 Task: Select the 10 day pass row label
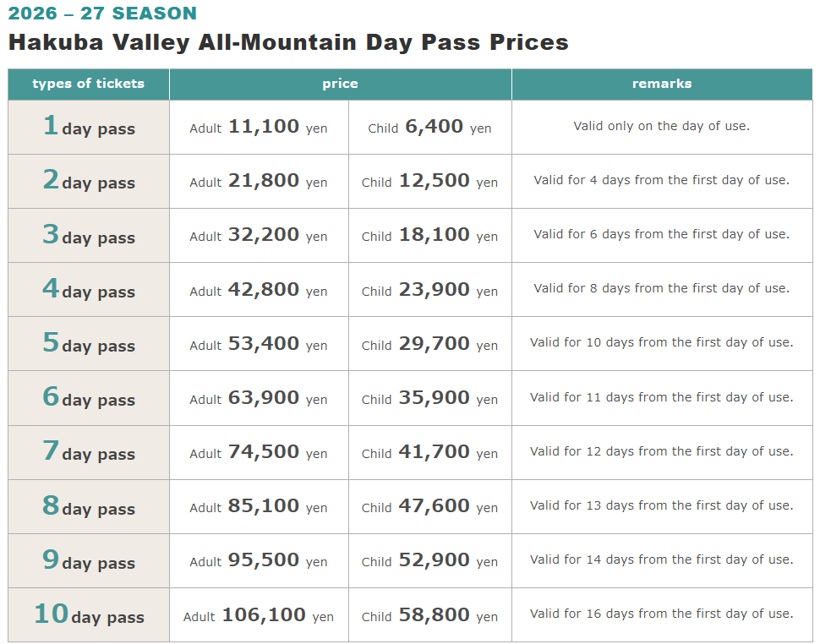tap(89, 614)
